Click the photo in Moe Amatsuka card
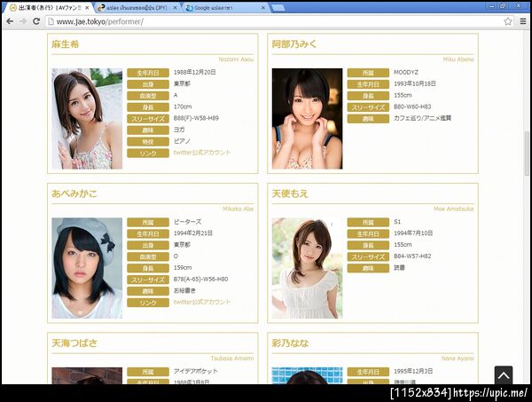Viewport: 532px width, 402px height. click(x=307, y=268)
